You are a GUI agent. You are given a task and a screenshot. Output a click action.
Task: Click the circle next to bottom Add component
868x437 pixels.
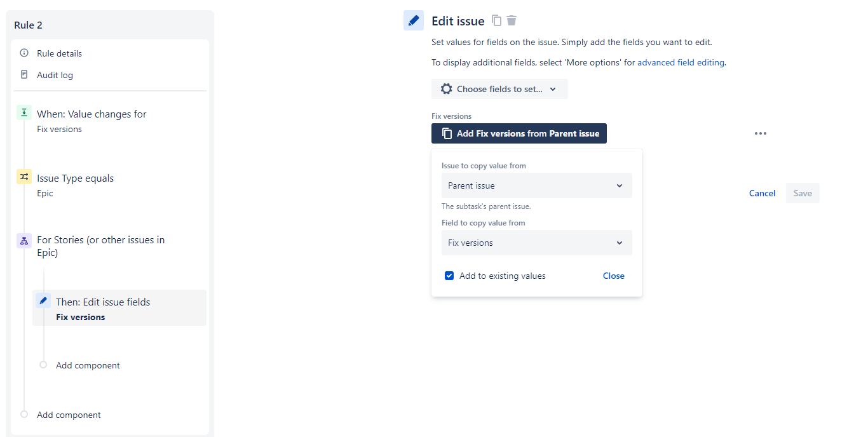click(24, 414)
